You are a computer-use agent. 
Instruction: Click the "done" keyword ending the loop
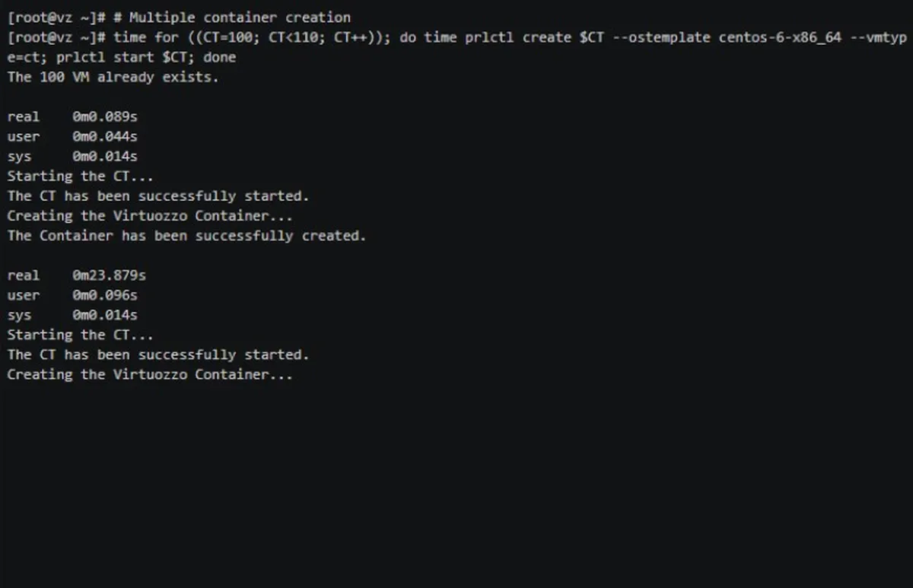[219, 57]
